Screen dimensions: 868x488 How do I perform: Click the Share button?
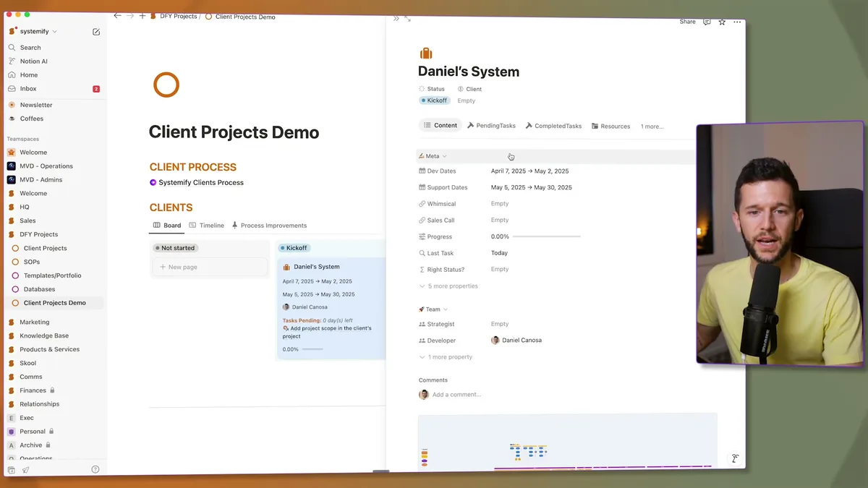[687, 22]
